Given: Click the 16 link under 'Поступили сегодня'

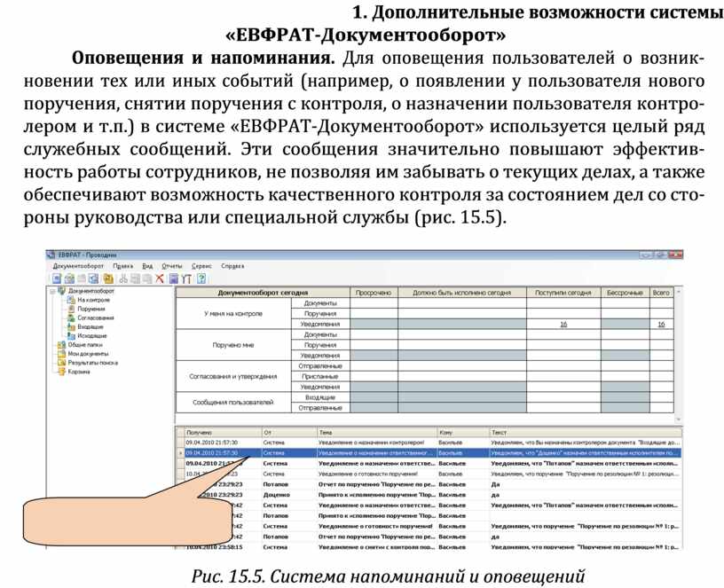Looking at the screenshot, I should [x=563, y=325].
